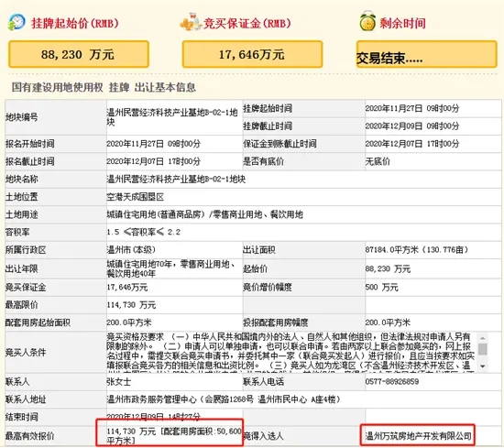
Task: Click 空港天成围垦区 land location
Action: point(136,197)
